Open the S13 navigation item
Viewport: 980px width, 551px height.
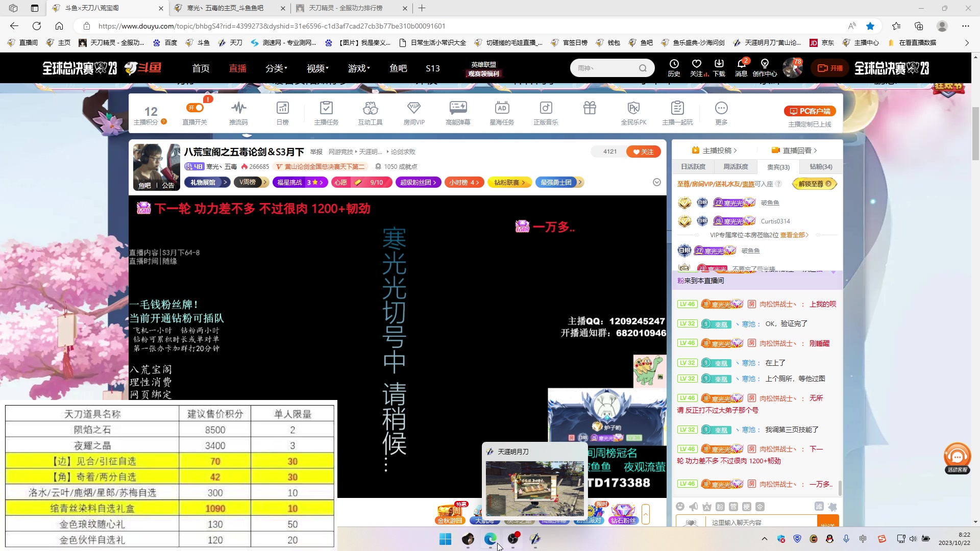tap(433, 68)
